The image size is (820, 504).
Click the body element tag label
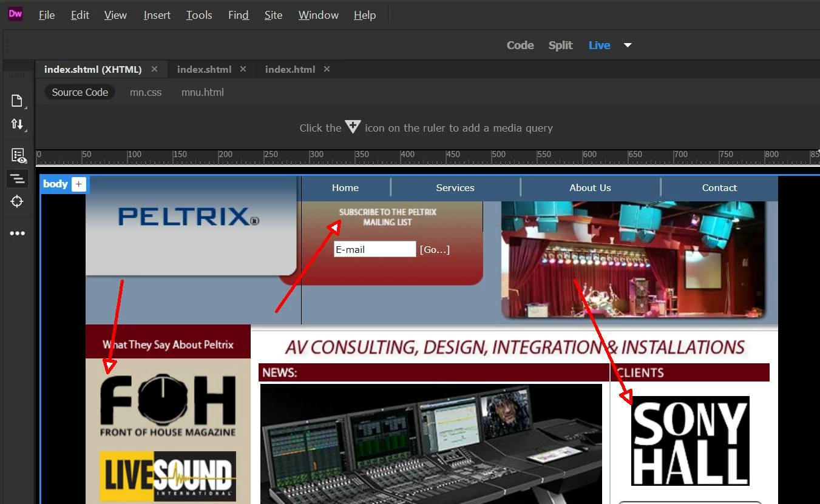coord(55,184)
